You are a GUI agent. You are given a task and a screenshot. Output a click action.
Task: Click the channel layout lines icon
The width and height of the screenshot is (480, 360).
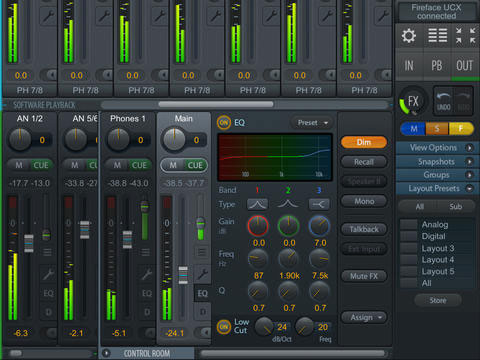click(x=437, y=35)
